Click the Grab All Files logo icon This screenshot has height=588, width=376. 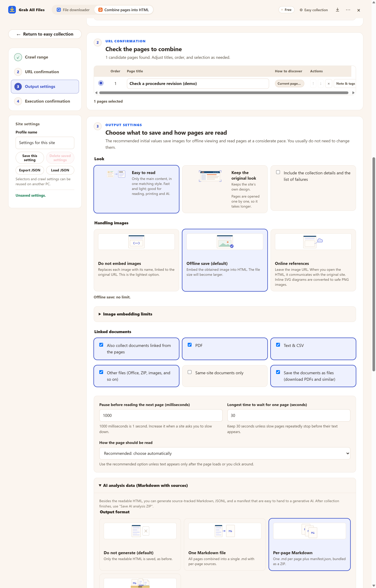tap(12, 10)
